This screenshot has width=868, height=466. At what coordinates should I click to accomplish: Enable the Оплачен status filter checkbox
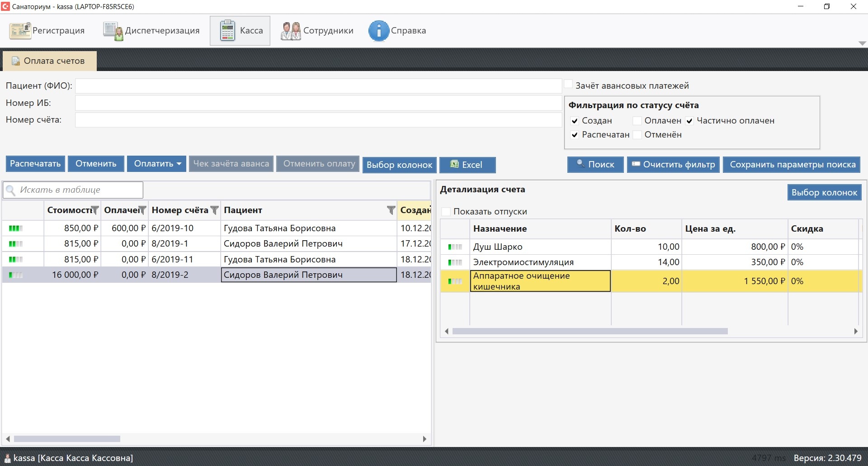(637, 121)
